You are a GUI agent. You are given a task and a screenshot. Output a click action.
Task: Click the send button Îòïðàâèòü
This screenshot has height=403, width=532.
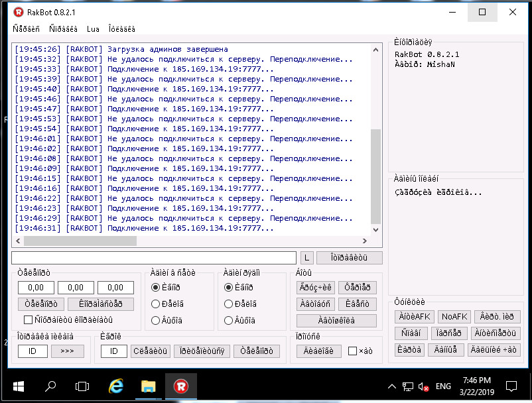pyautogui.click(x=349, y=258)
